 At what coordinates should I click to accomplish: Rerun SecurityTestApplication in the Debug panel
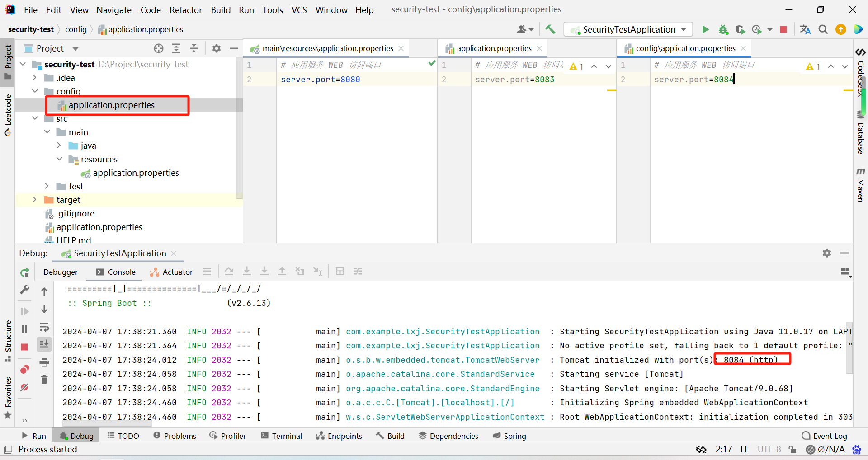tap(25, 272)
